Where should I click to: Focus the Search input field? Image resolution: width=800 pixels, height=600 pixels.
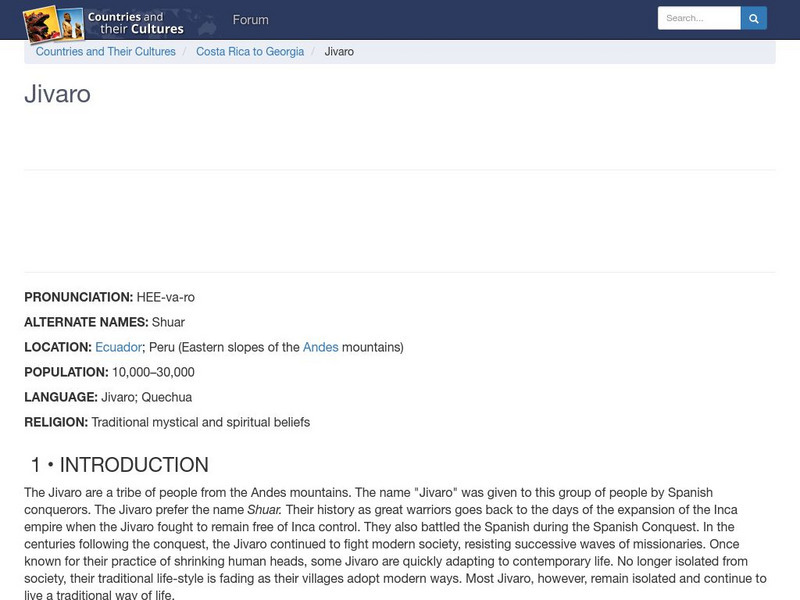click(x=699, y=18)
